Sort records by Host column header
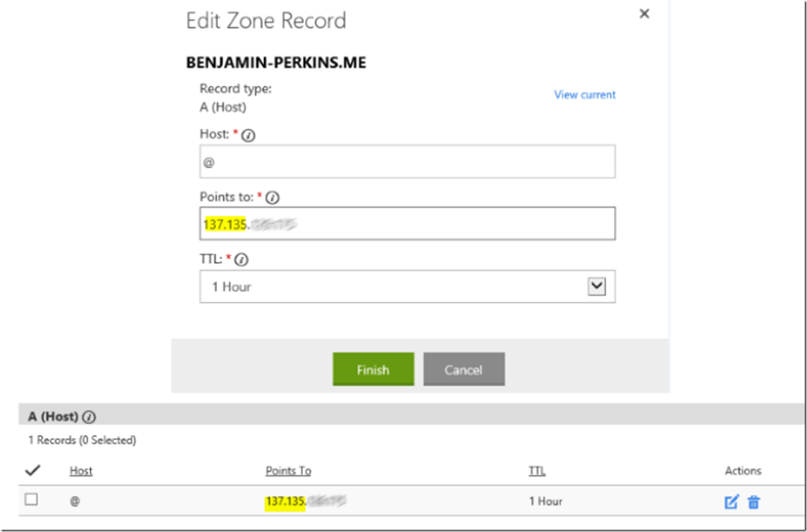The image size is (807, 532). 81,471
